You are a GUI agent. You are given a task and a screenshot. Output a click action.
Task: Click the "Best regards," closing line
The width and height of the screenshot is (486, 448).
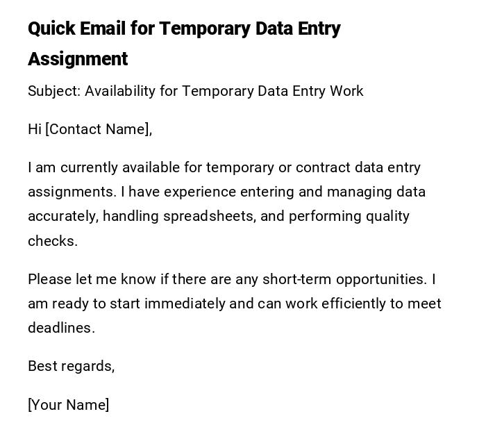pos(71,366)
